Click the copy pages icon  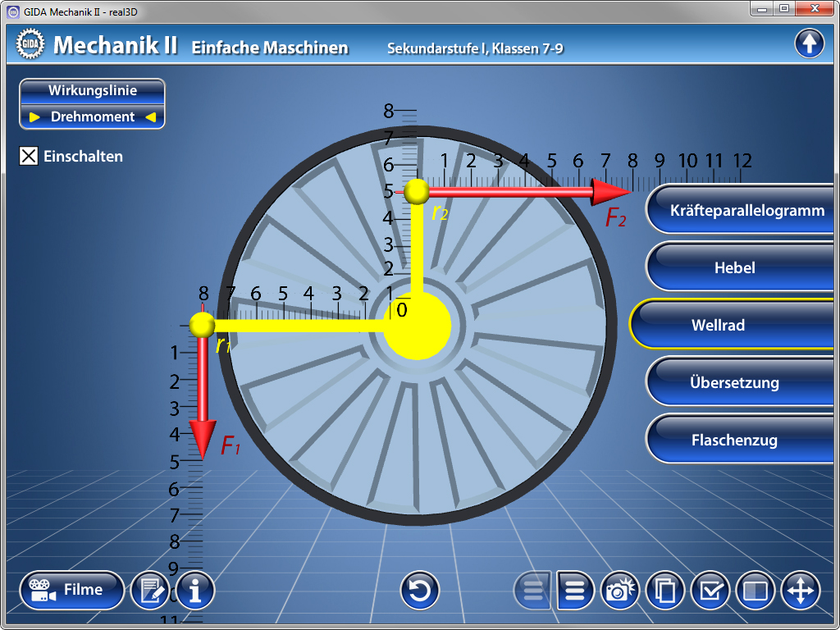[x=665, y=591]
